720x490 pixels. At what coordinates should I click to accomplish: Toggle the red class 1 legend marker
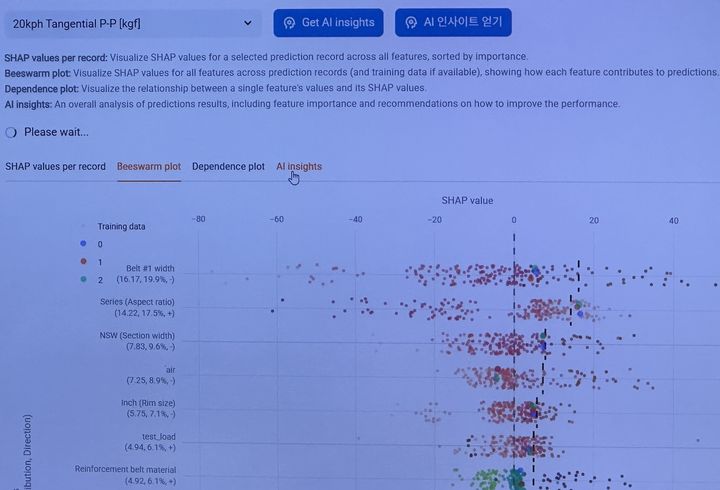[x=84, y=262]
